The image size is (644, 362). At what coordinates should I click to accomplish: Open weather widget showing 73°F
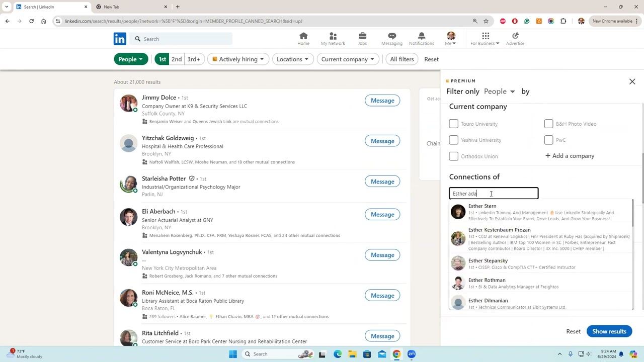click(x=25, y=354)
